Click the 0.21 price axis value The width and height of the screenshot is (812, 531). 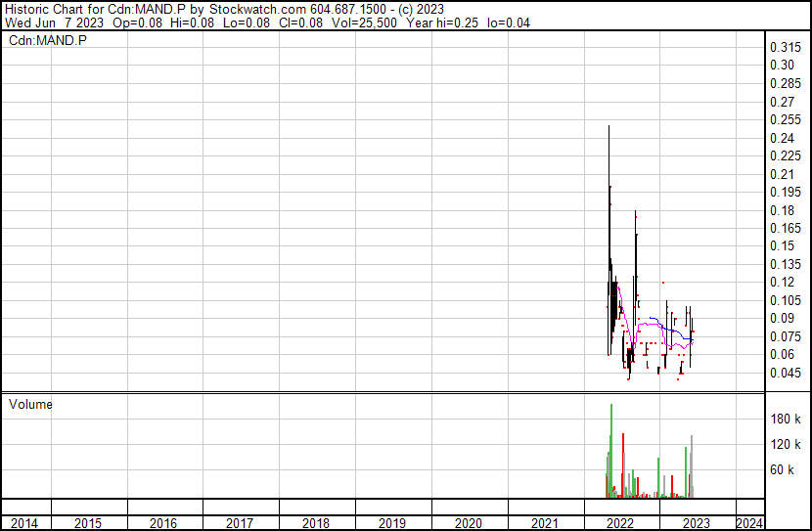[x=782, y=174]
